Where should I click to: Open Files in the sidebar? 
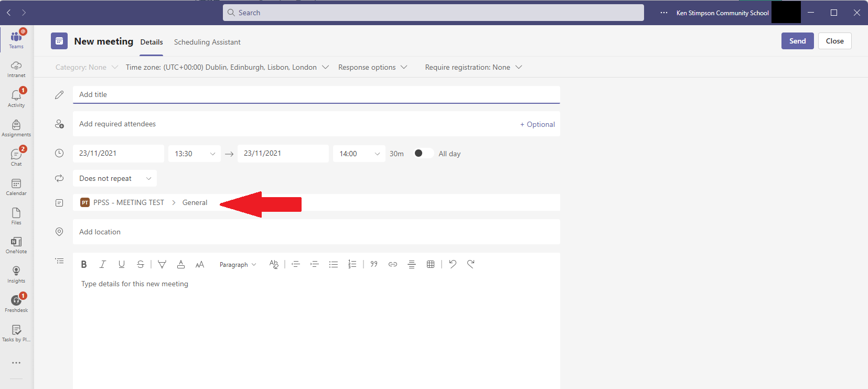point(16,216)
